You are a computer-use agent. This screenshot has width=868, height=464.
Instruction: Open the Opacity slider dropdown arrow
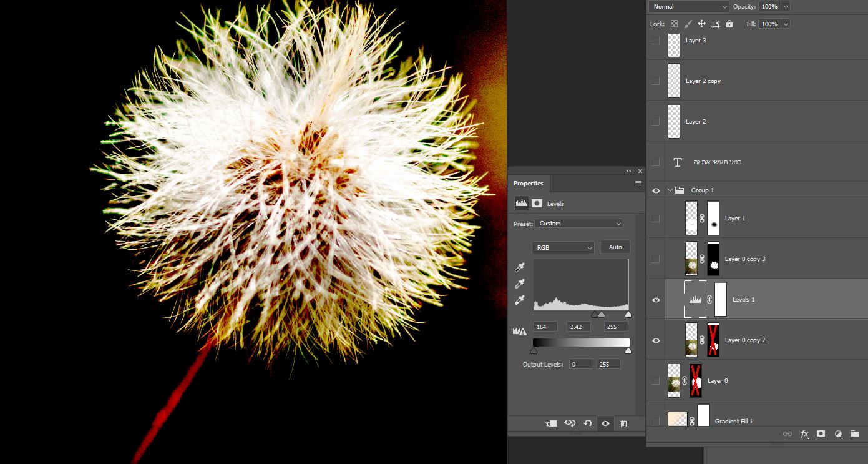tap(786, 6)
